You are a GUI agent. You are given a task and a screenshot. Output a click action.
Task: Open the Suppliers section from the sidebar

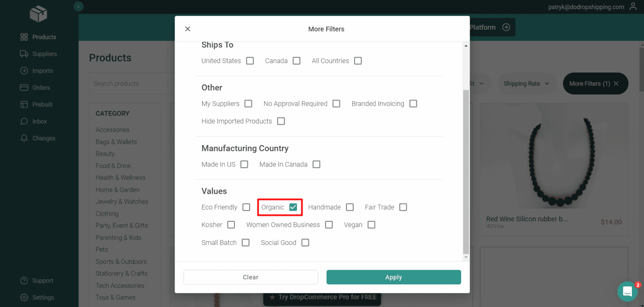[x=24, y=54]
